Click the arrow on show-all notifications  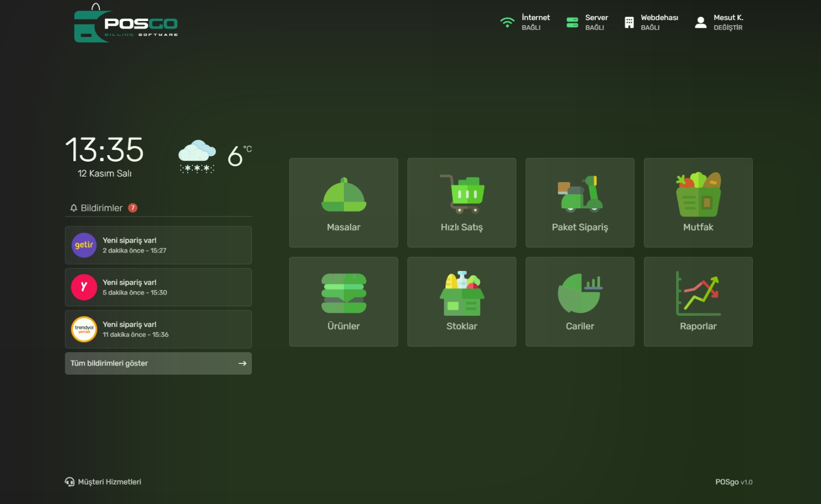(242, 363)
